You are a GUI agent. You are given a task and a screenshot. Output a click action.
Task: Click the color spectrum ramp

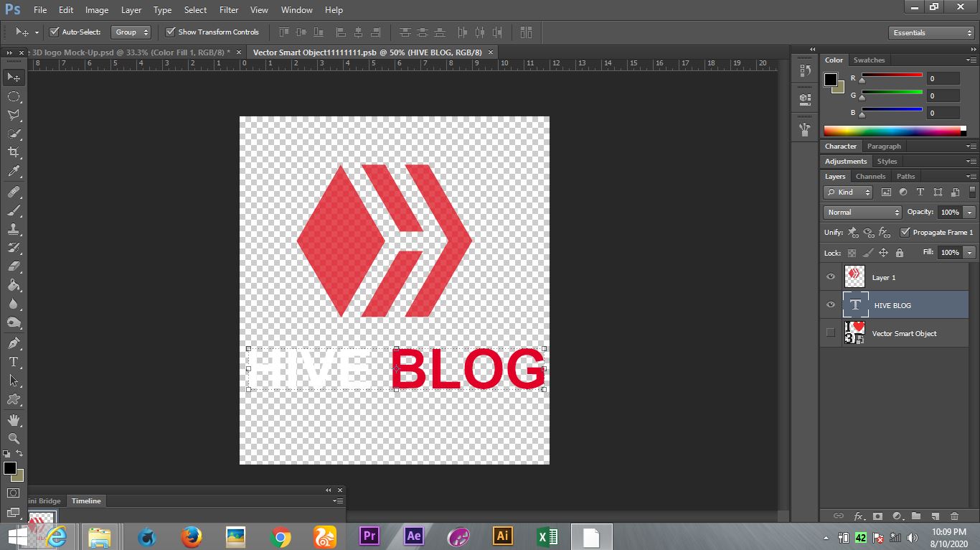click(x=895, y=131)
